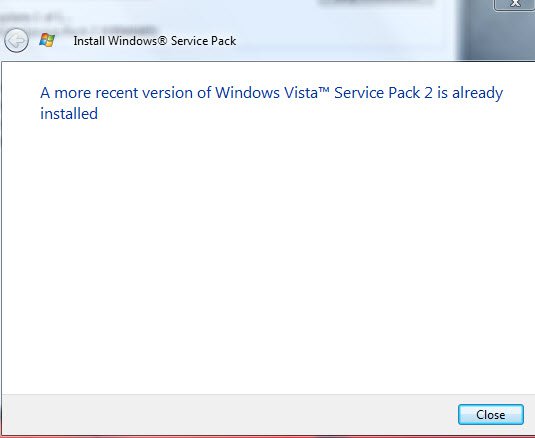This screenshot has height=438, width=535.
Task: Click the blurred button of background window
Action: [x=375, y=2]
